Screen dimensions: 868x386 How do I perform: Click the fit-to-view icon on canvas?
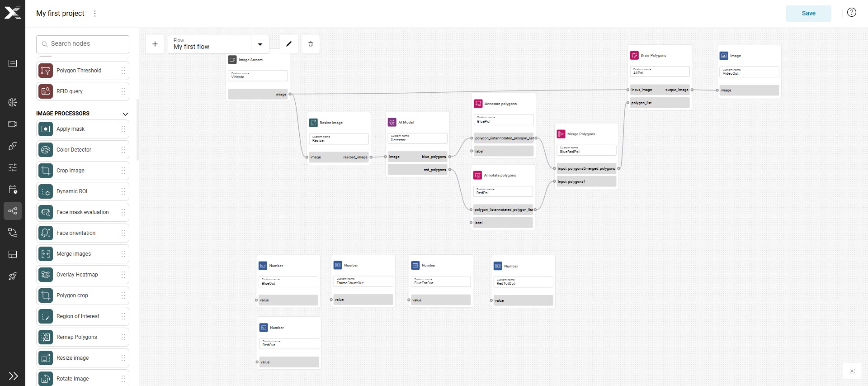click(852, 371)
